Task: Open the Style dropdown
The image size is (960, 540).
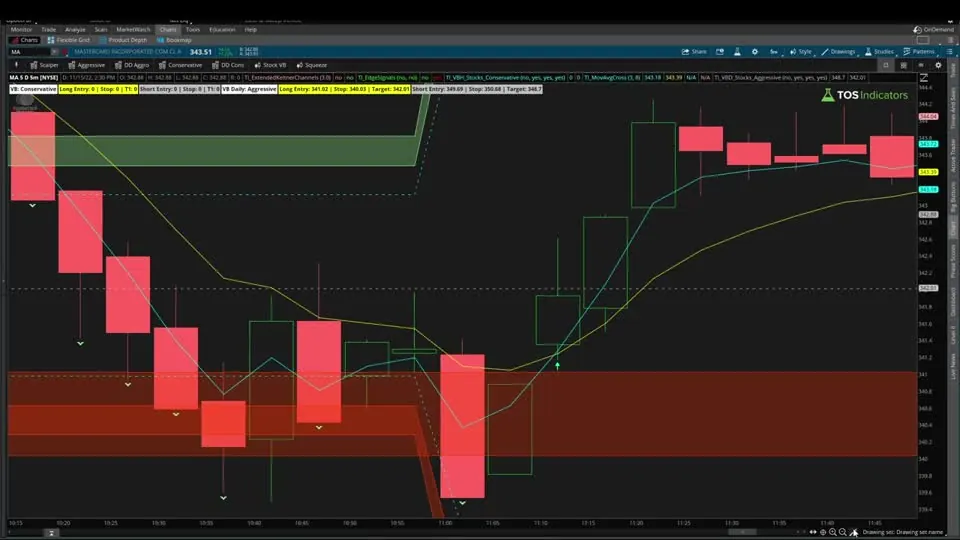Action: click(x=801, y=52)
